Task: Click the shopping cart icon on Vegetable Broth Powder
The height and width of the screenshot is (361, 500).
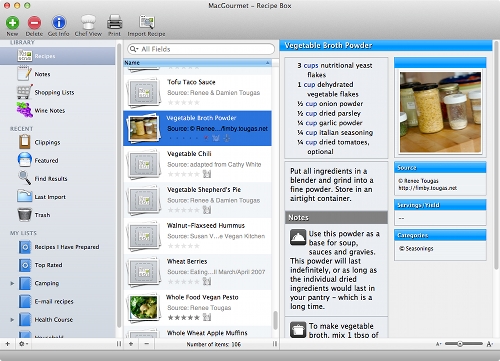Action: (216, 138)
